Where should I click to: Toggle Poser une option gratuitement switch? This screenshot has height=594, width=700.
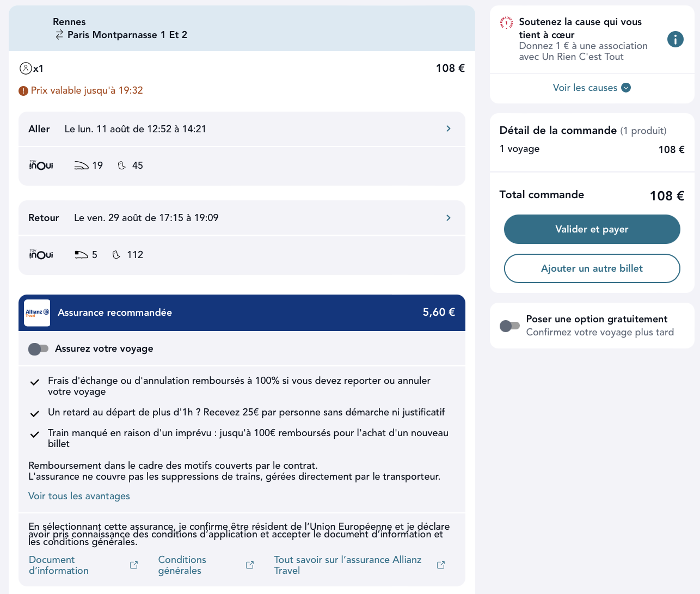point(509,326)
